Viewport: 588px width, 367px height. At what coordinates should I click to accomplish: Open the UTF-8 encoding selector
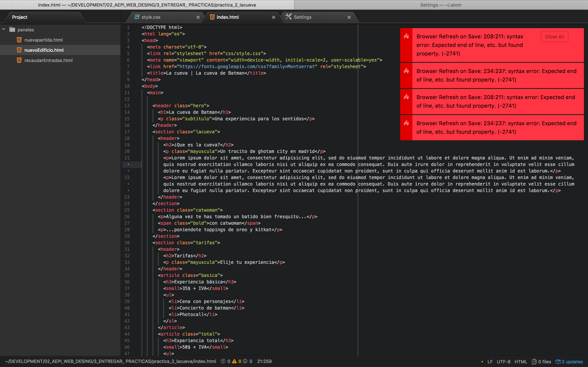point(503,362)
